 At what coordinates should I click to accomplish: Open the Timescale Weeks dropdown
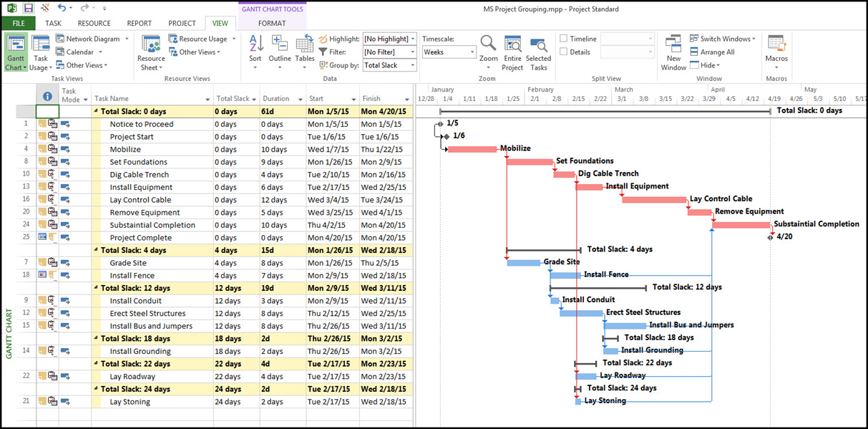472,52
